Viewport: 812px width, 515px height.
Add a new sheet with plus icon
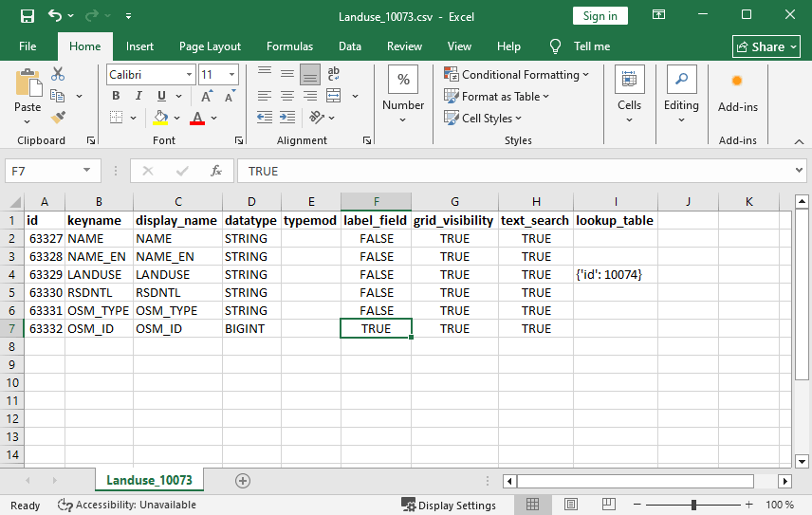(243, 481)
